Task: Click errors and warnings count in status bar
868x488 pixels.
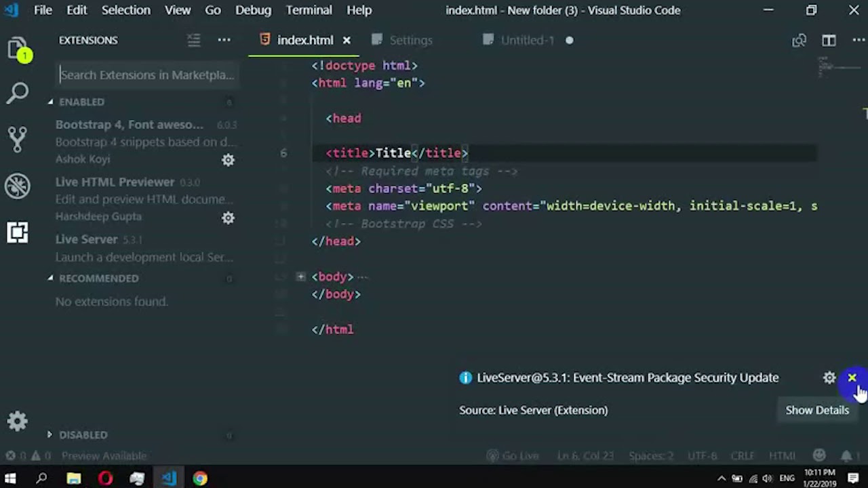Action: 27,455
